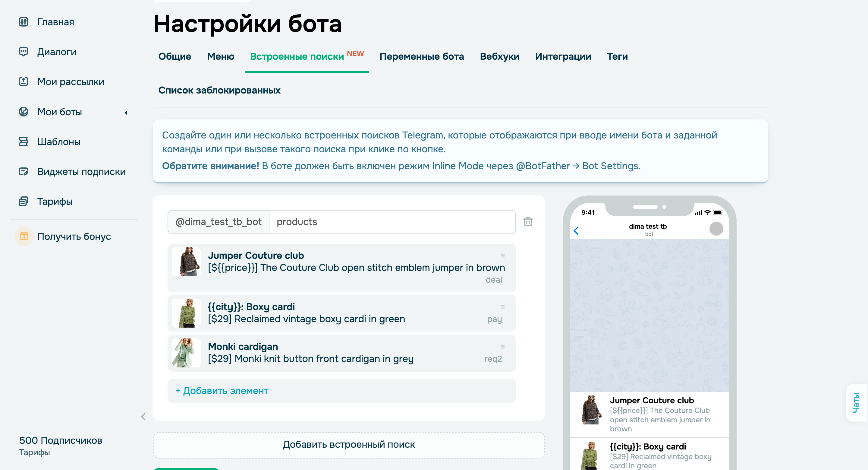The width and height of the screenshot is (868, 470).
Task: Open the Тарифы section
Action: [54, 201]
